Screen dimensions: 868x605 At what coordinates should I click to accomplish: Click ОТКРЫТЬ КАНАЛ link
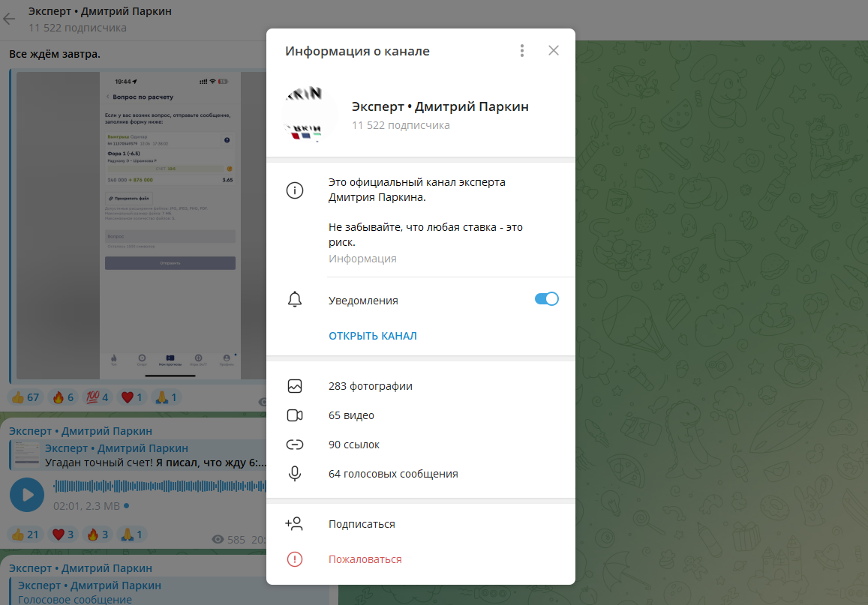(373, 336)
